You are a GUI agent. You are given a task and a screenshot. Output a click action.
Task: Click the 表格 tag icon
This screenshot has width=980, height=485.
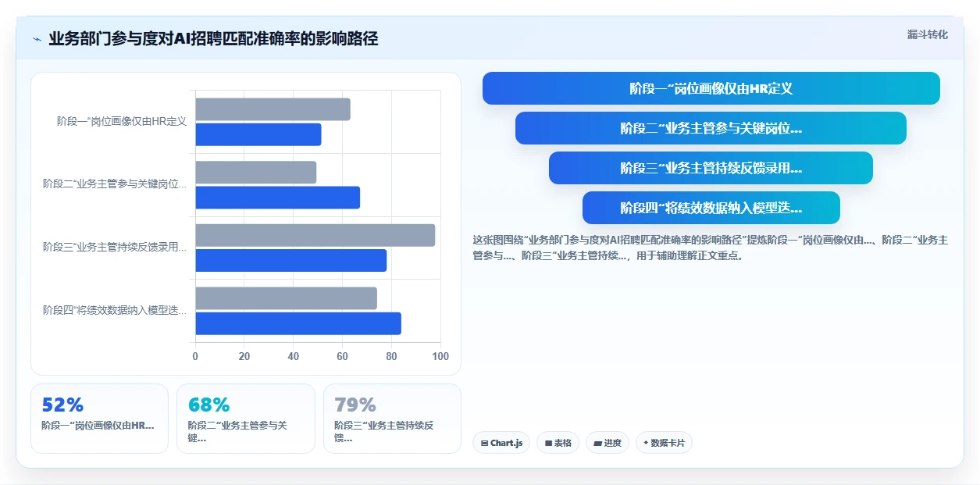click(x=548, y=443)
